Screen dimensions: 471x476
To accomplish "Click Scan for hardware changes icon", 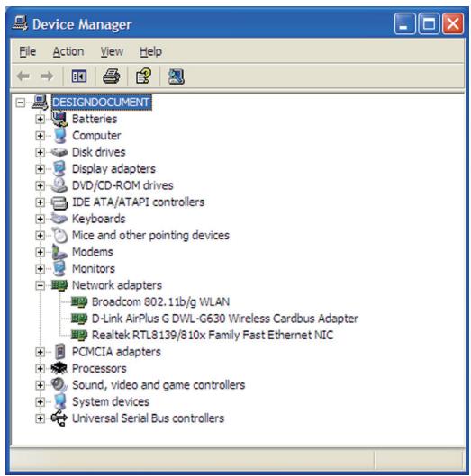I will [176, 76].
